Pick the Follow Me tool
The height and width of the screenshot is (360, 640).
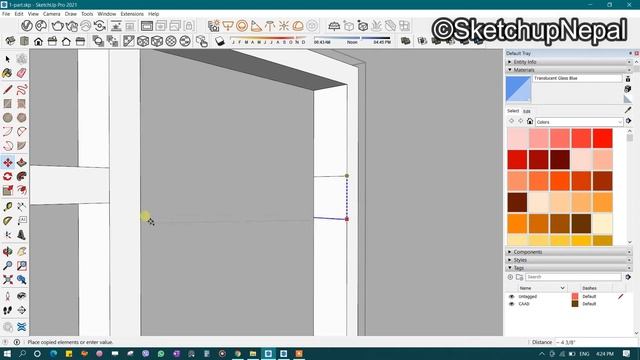pos(22,176)
